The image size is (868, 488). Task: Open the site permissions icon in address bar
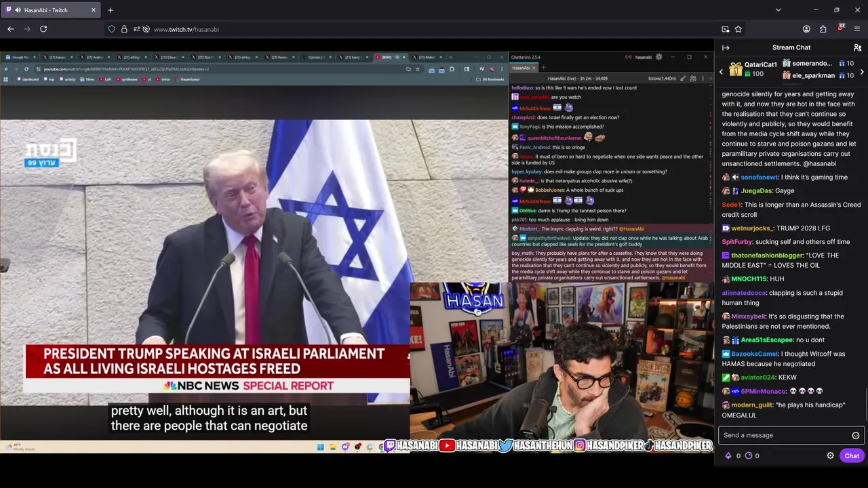pyautogui.click(x=136, y=29)
